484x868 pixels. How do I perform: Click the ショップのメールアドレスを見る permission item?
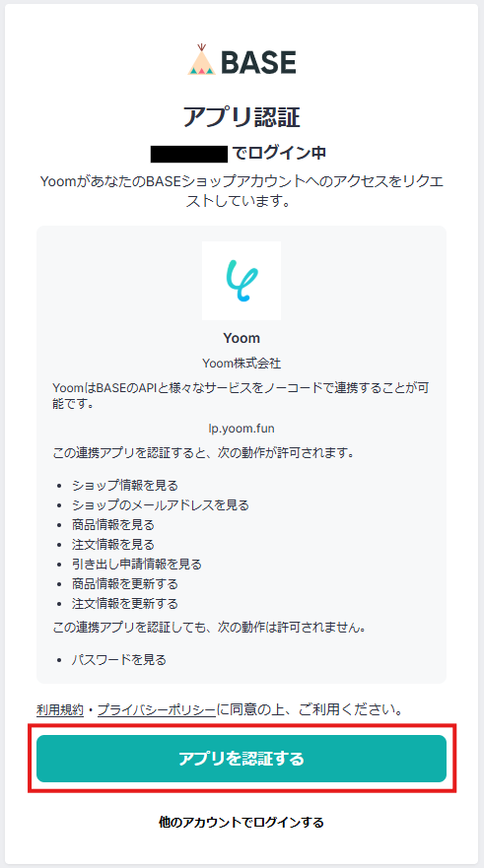tap(161, 504)
